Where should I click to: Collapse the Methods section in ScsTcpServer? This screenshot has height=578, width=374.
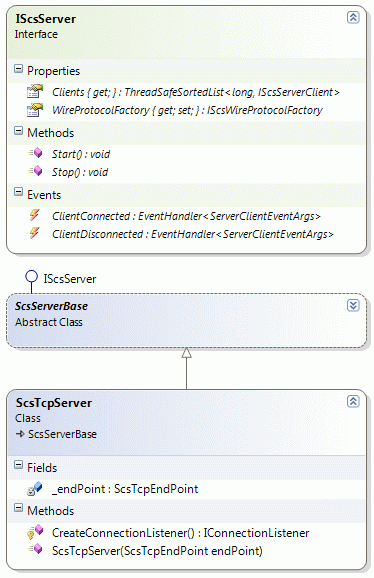click(18, 508)
